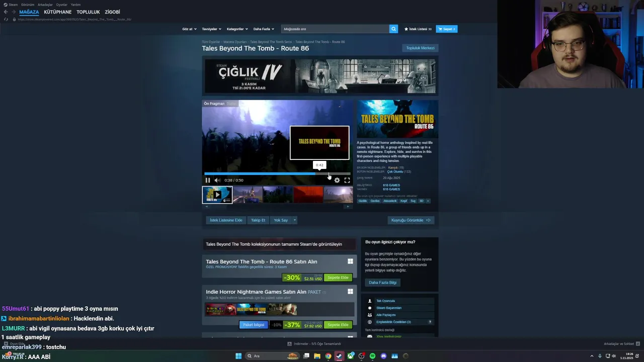Add a tag with plus button
The width and height of the screenshot is (644, 362).
[428, 201]
